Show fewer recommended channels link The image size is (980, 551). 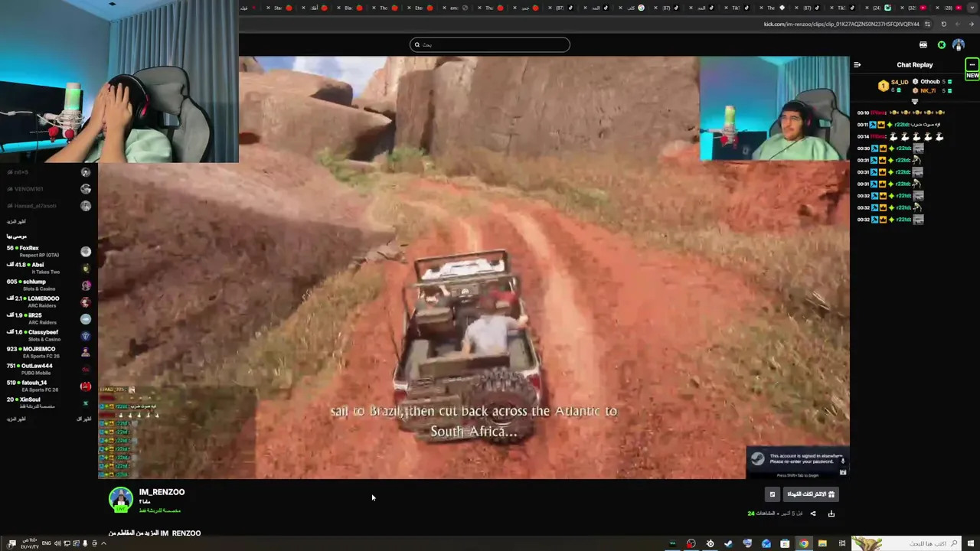click(84, 419)
